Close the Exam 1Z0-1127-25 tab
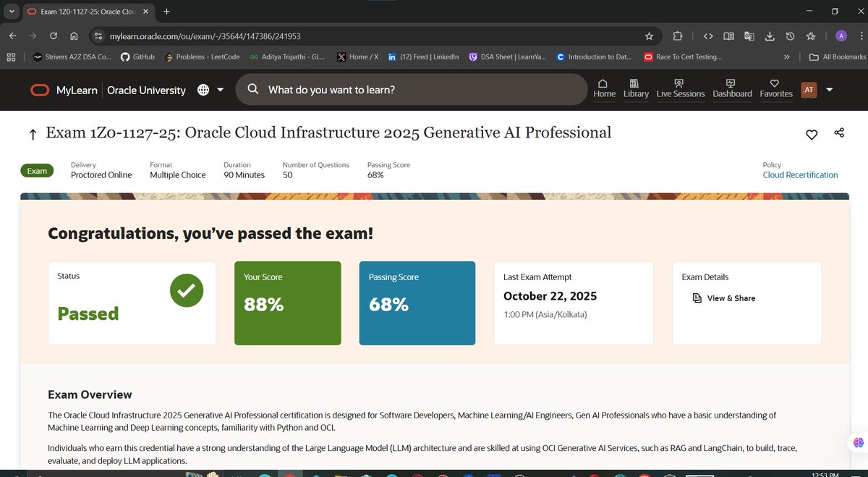The width and height of the screenshot is (868, 477). [145, 12]
